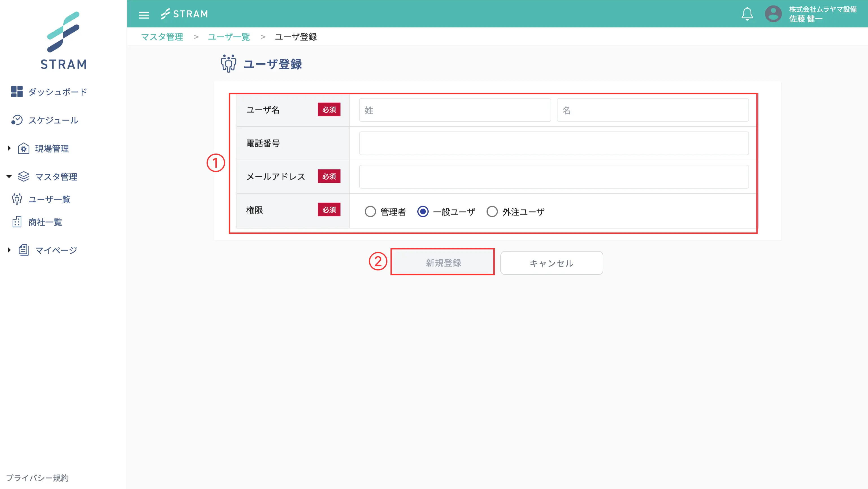
Task: Select the 管理者 radio button
Action: point(370,212)
